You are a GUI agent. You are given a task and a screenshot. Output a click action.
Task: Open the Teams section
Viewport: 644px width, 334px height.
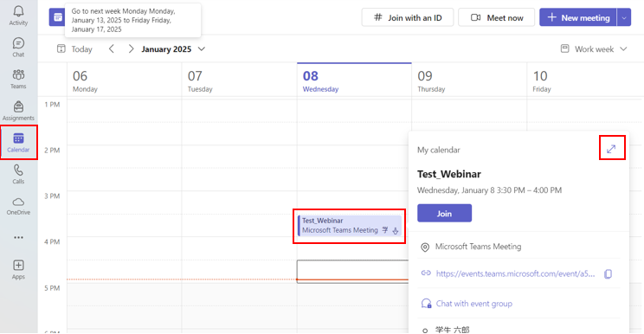coord(18,80)
